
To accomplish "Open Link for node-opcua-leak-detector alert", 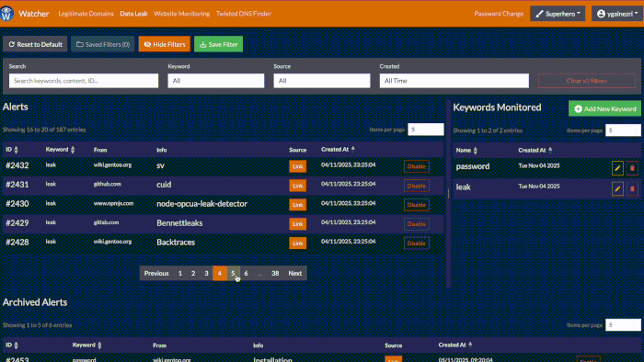I will [x=298, y=205].
